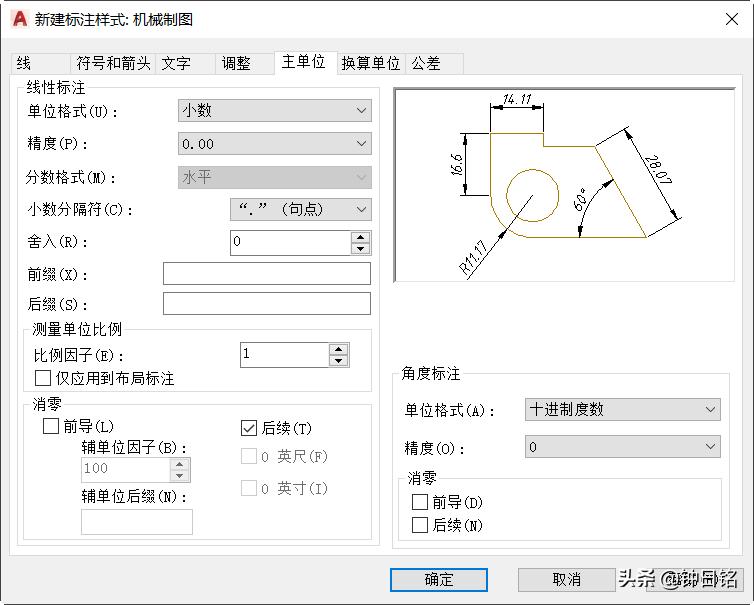Open the 单位格式(U) dropdown showing 小数

tap(275, 111)
